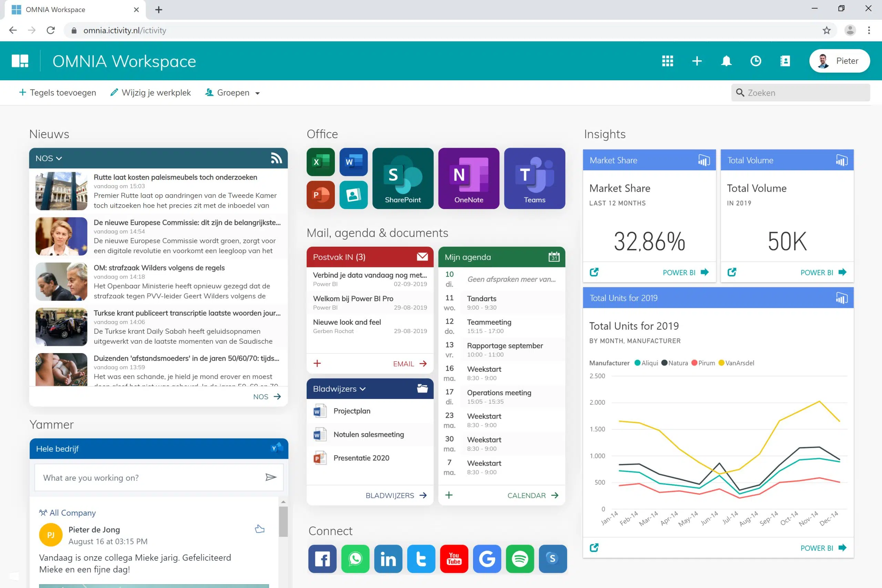Expand the Groepen dropdown
Screen dimensions: 882x588
[233, 93]
